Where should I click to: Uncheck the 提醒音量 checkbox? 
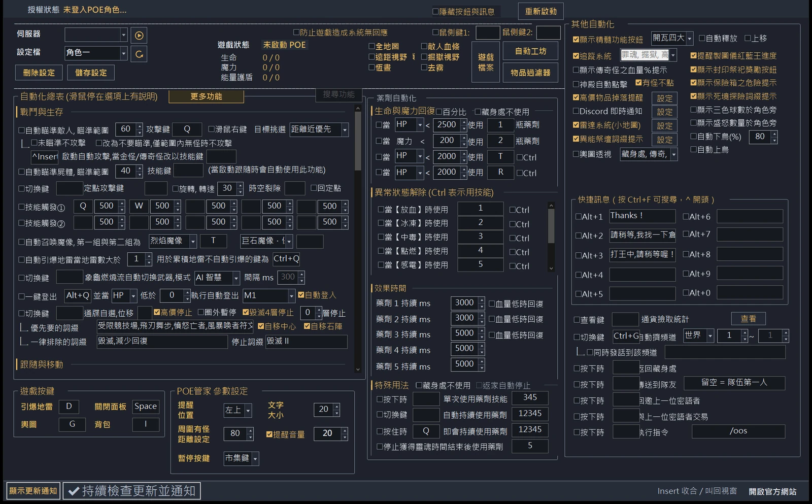[269, 434]
